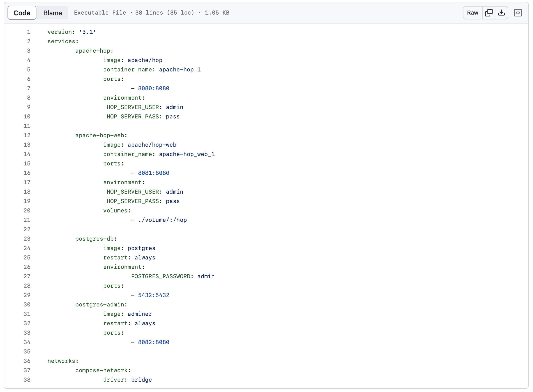Click restart: always on line 25
Viewport: 533px width, 392px height.
click(129, 258)
